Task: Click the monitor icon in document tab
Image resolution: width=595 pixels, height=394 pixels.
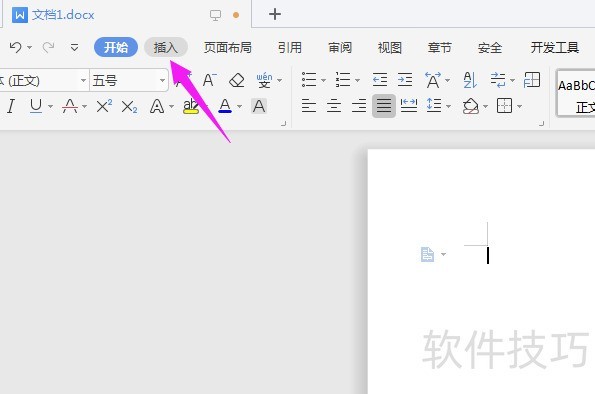Action: [215, 15]
